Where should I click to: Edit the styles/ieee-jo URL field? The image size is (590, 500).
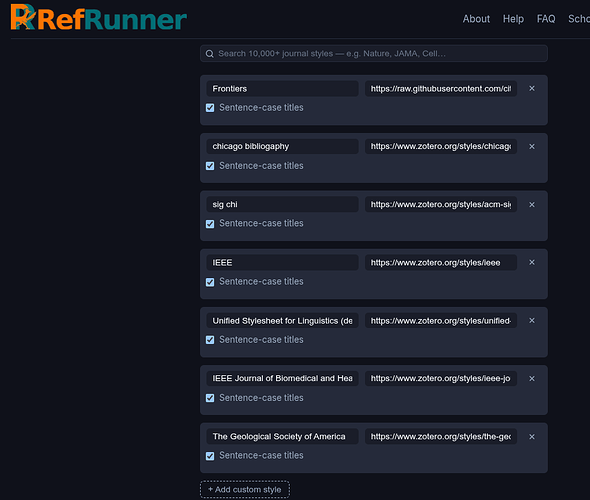(x=441, y=378)
